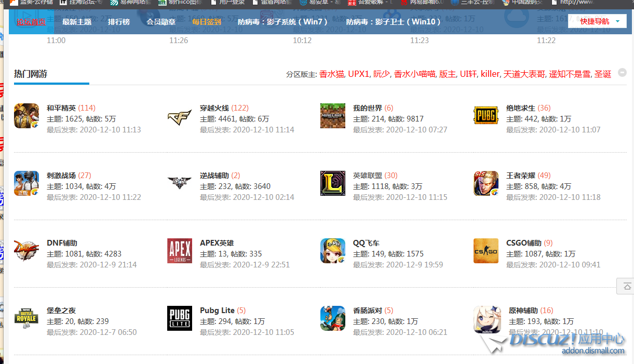
Task: Open the 香肠派对 forum title link
Action: click(x=368, y=311)
